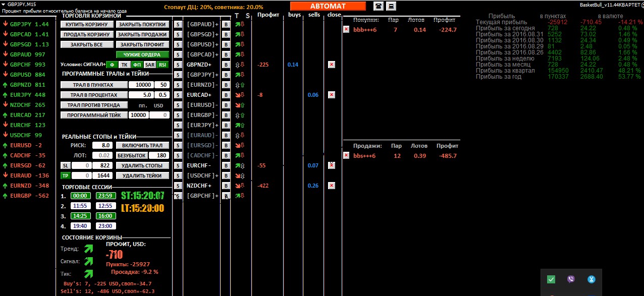Toggle the SAR signal condition
This screenshot has height=296, width=644.
[x=149, y=65]
